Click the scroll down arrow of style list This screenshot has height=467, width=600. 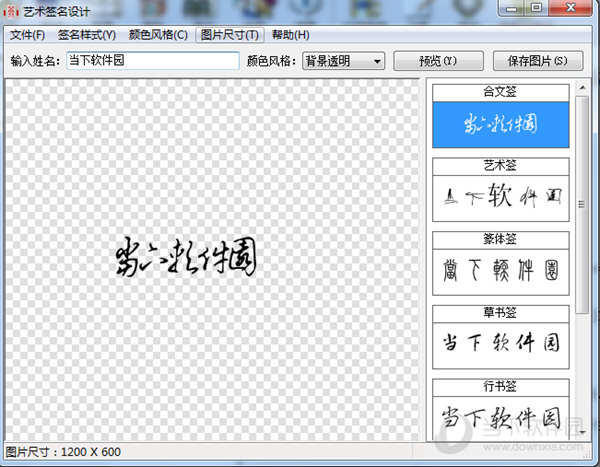(583, 432)
